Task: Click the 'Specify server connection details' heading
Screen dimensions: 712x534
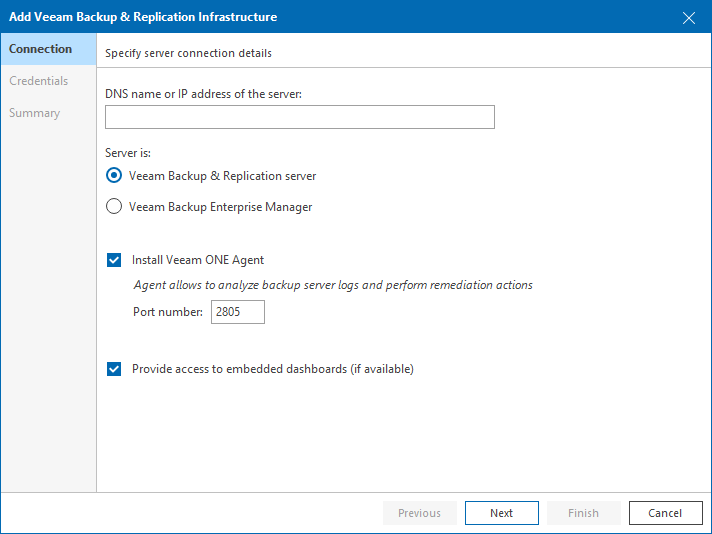Action: tap(188, 53)
